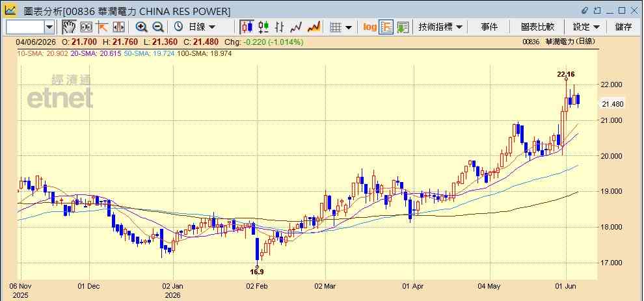The image size is (644, 301).
Task: Switch to candlestick chart type
Action: (247, 27)
